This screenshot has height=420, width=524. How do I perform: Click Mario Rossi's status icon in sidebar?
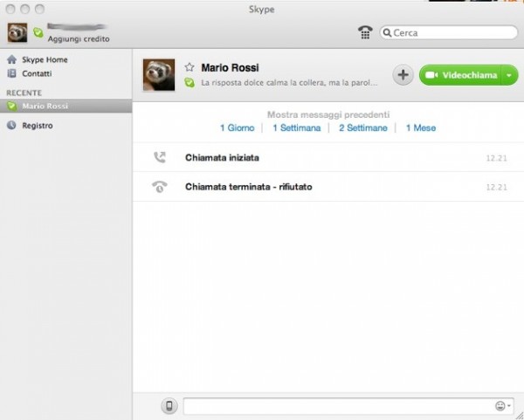(x=11, y=106)
